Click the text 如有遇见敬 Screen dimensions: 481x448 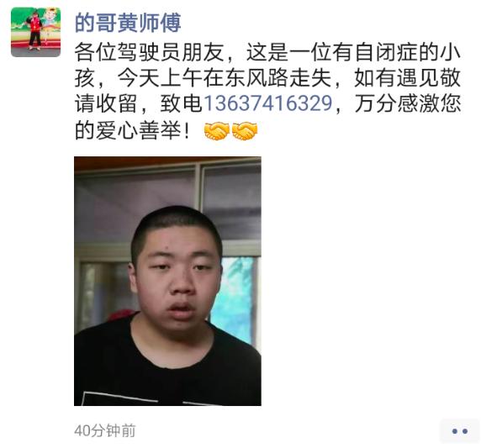click(408, 77)
